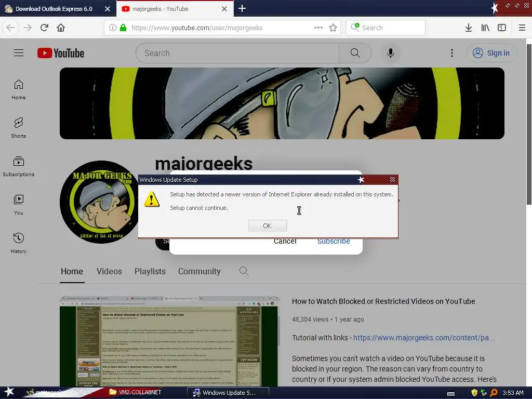Screen dimensions: 532x399
Task: Click the magnifier icon in the system tray
Action: click(x=494, y=393)
